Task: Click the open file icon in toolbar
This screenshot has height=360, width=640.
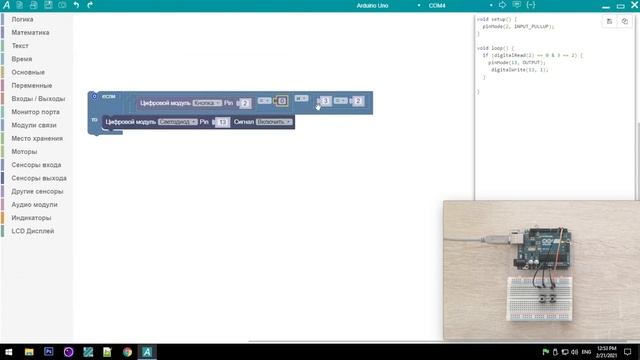Action: (33, 5)
